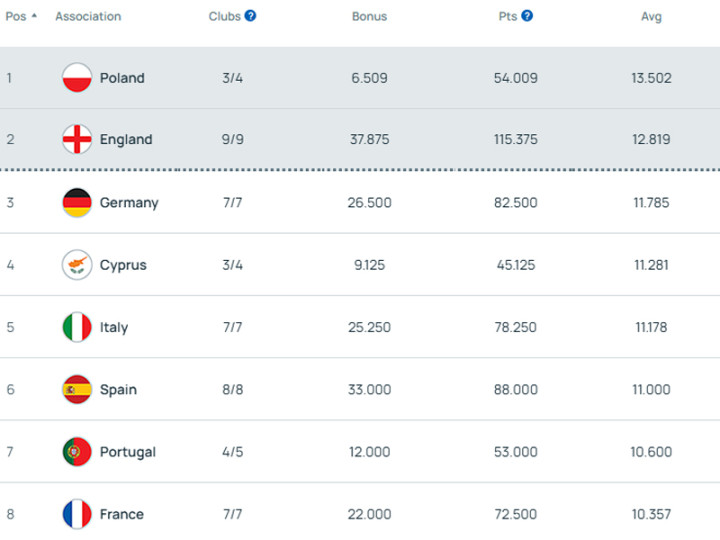Open the Germany association link
The width and height of the screenshot is (720, 540).
click(129, 203)
